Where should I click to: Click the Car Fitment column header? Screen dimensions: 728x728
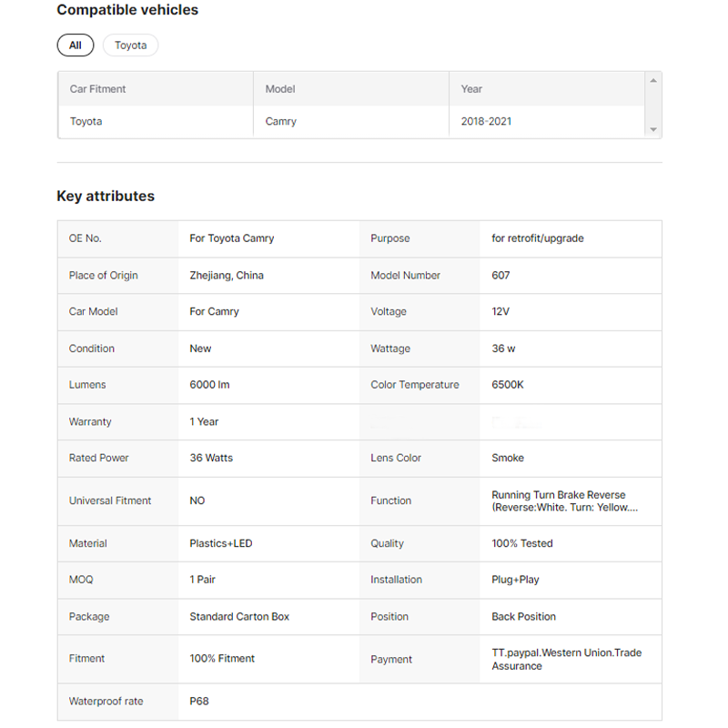point(98,89)
